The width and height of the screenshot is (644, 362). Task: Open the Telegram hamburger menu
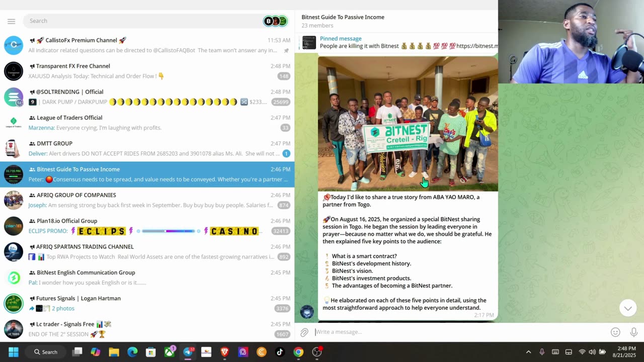coord(11,21)
